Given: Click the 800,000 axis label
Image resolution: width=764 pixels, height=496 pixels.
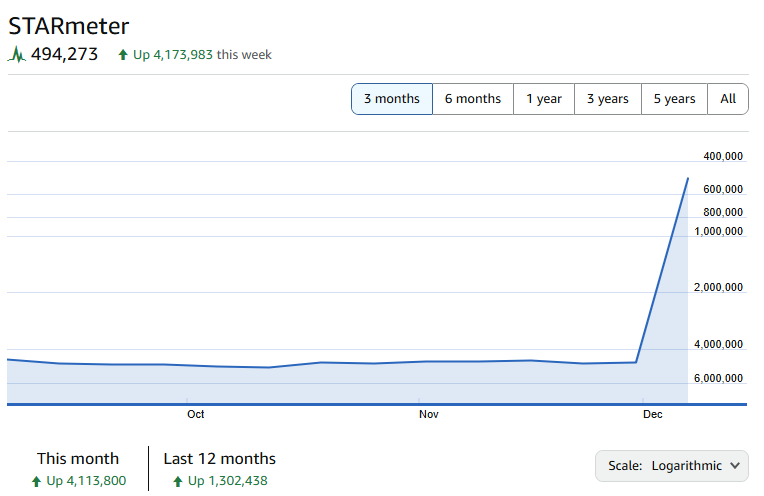Looking at the screenshot, I should point(723,212).
